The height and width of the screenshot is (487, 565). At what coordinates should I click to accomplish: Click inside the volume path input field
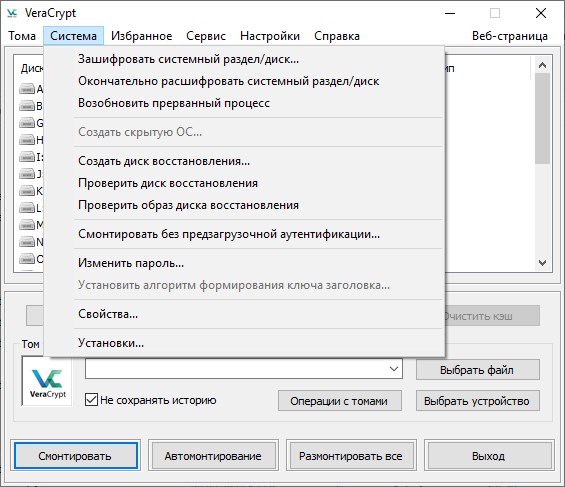pos(236,369)
